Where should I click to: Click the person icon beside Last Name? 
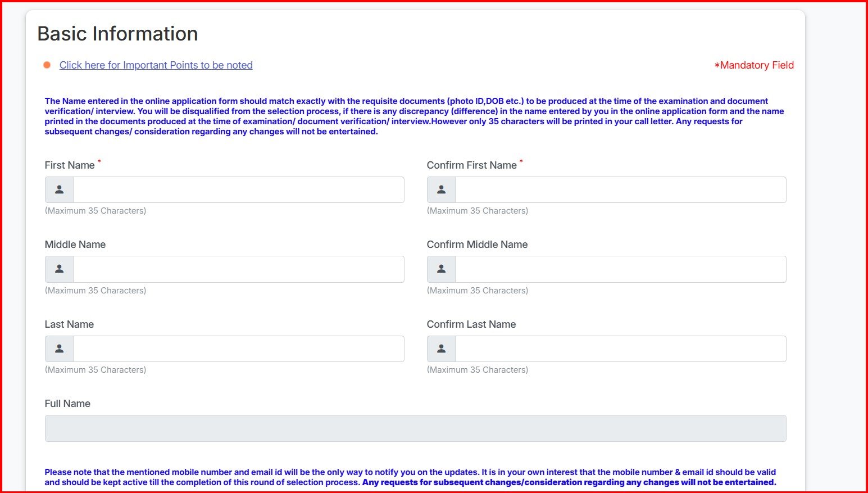pos(59,349)
